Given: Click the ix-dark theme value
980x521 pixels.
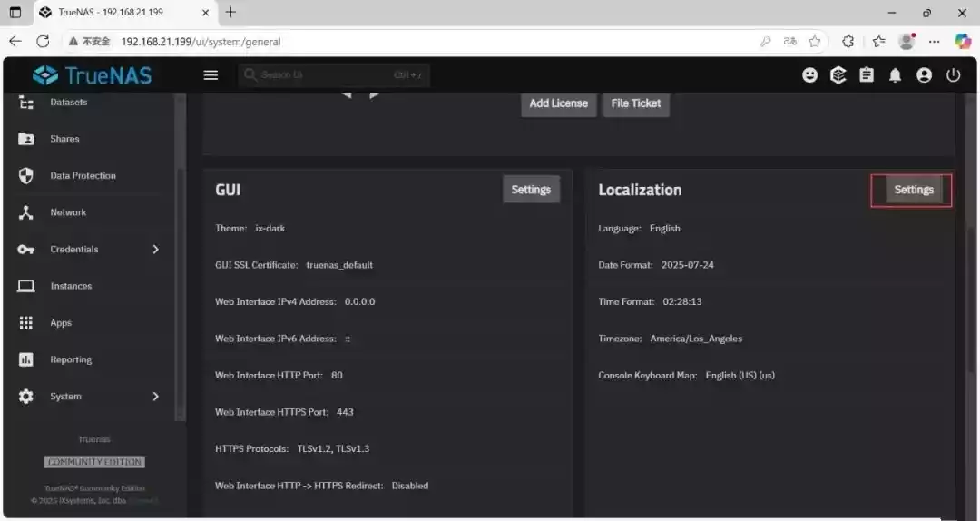Looking at the screenshot, I should coord(270,229).
